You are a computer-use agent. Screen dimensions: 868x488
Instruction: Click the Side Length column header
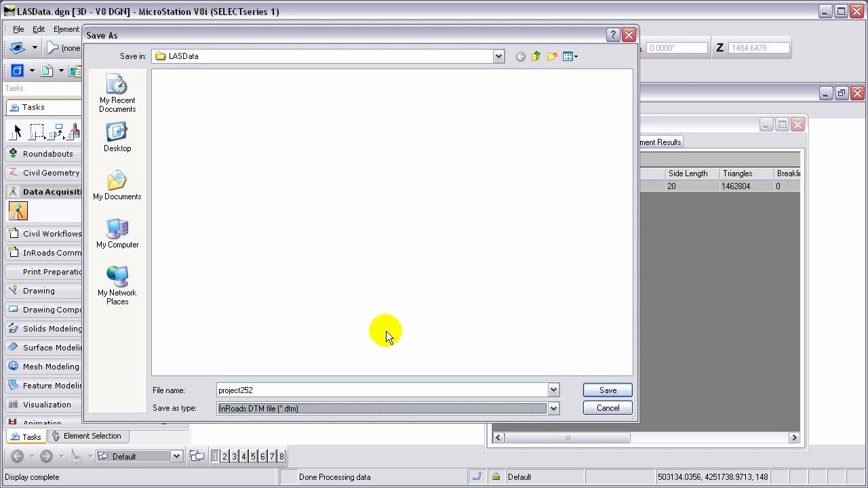point(692,174)
